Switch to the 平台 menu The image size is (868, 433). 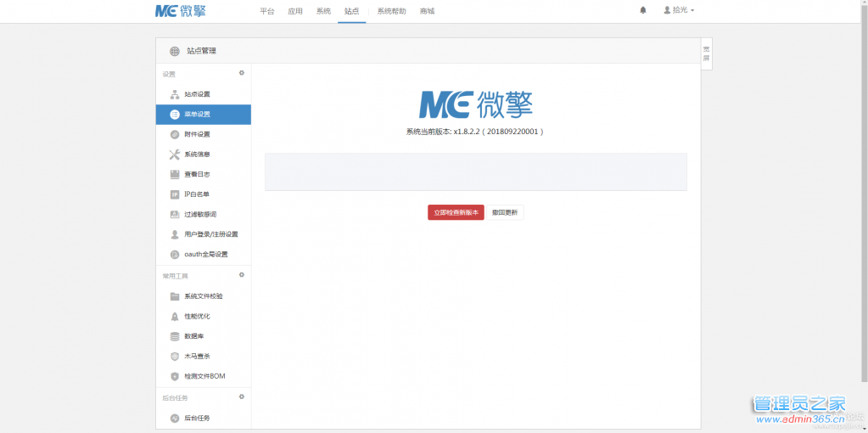(x=266, y=11)
